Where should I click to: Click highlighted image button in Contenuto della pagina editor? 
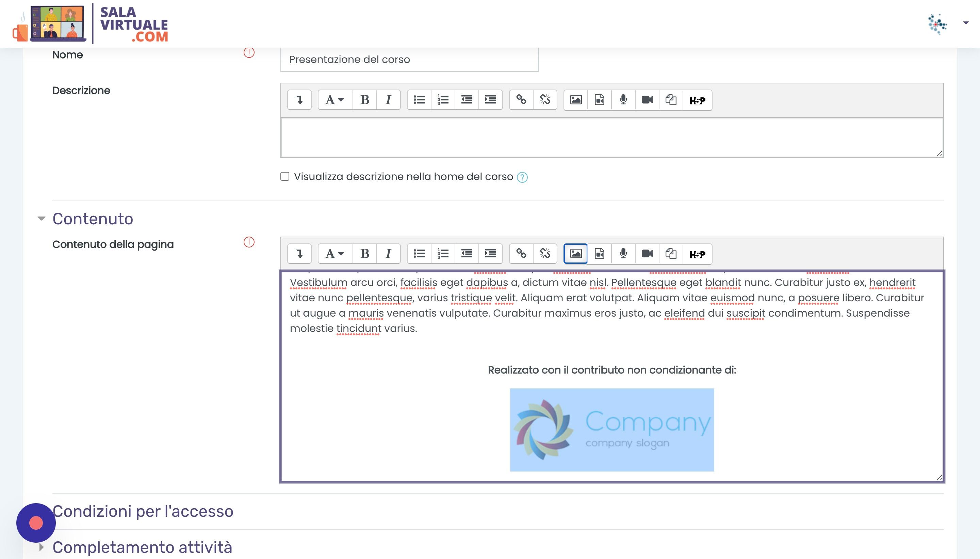tap(575, 253)
